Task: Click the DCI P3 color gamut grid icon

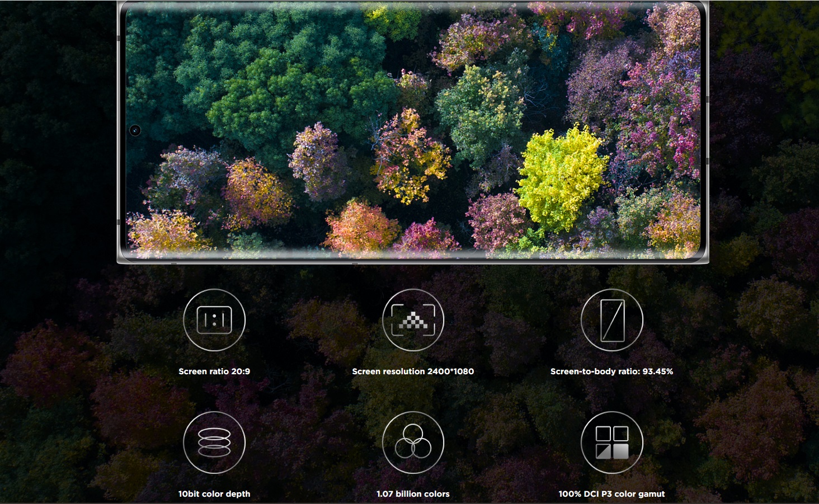Action: click(612, 442)
